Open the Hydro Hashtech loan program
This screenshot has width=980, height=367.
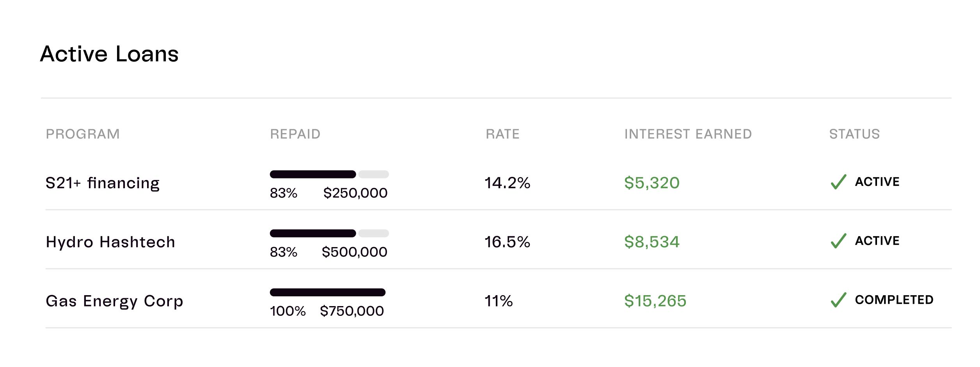point(110,242)
